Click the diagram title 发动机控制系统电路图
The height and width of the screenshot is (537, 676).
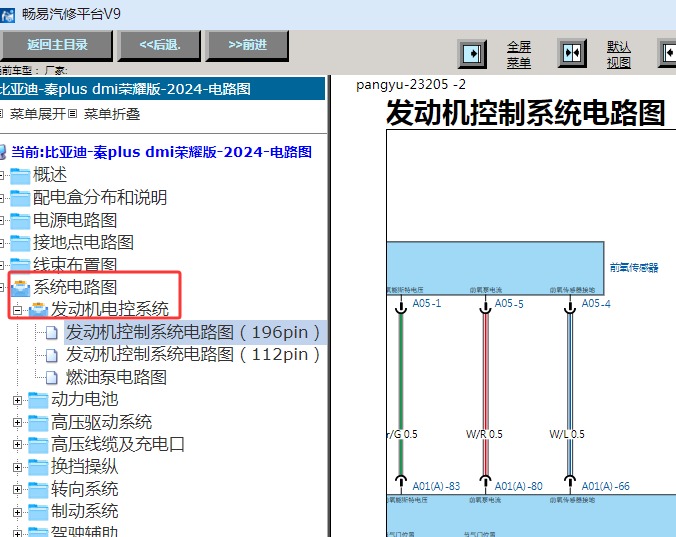click(x=526, y=113)
